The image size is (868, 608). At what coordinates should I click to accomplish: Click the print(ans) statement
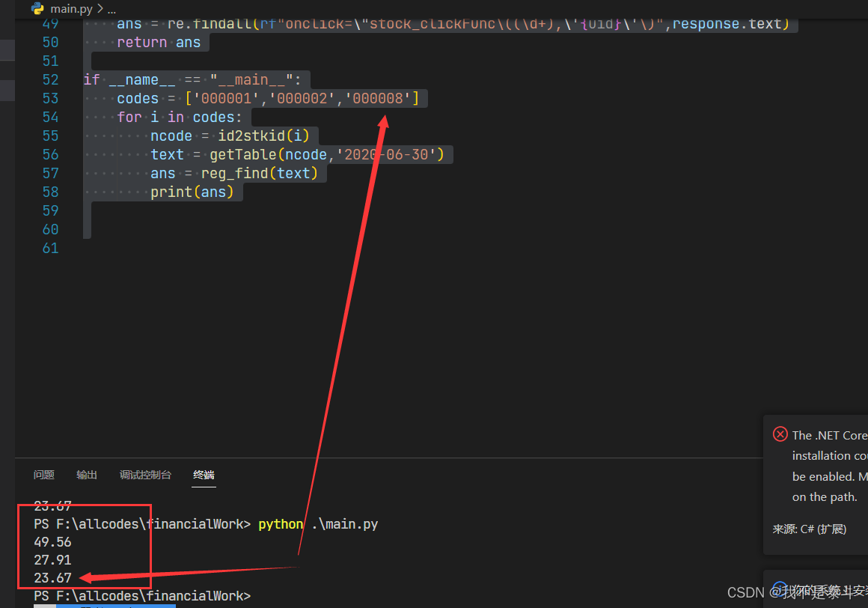(192, 192)
